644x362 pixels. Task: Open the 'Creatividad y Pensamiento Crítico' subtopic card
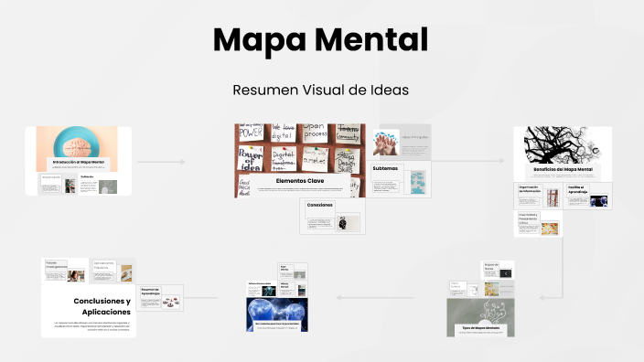click(x=538, y=224)
